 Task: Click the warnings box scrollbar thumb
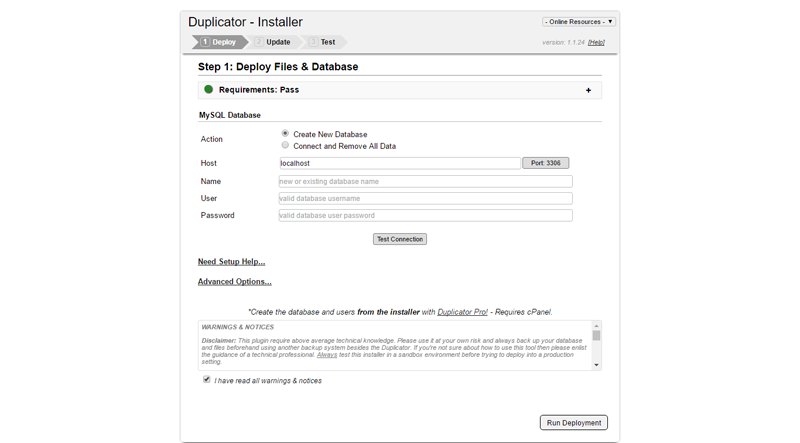596,335
